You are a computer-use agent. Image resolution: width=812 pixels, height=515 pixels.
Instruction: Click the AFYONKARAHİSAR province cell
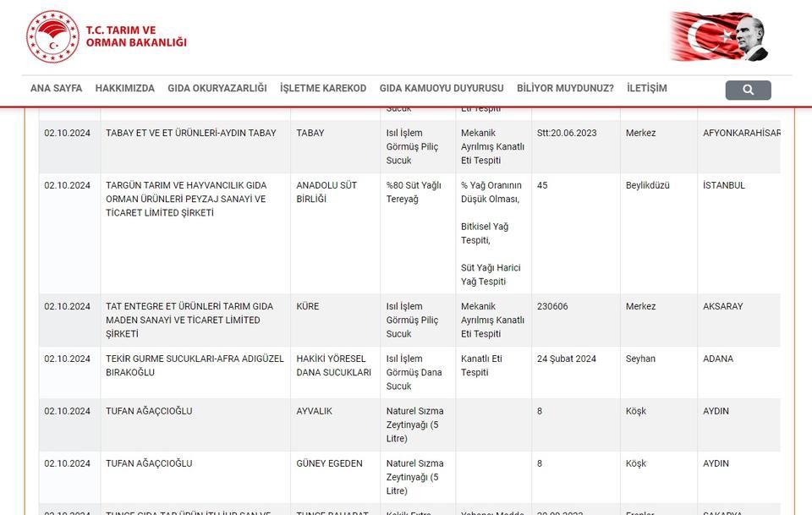tap(742, 133)
